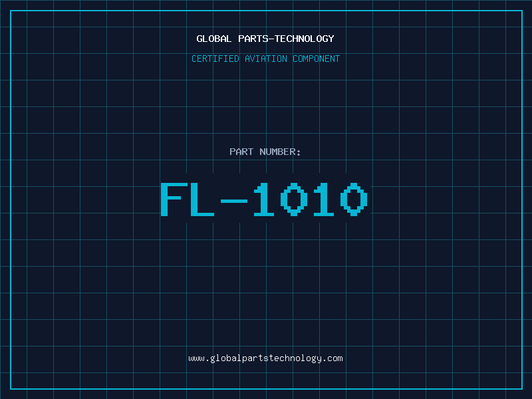This screenshot has width=532, height=399.
Task: Select the CERTIFIED AVIATION COMPONENT subtitle
Action: [265, 59]
